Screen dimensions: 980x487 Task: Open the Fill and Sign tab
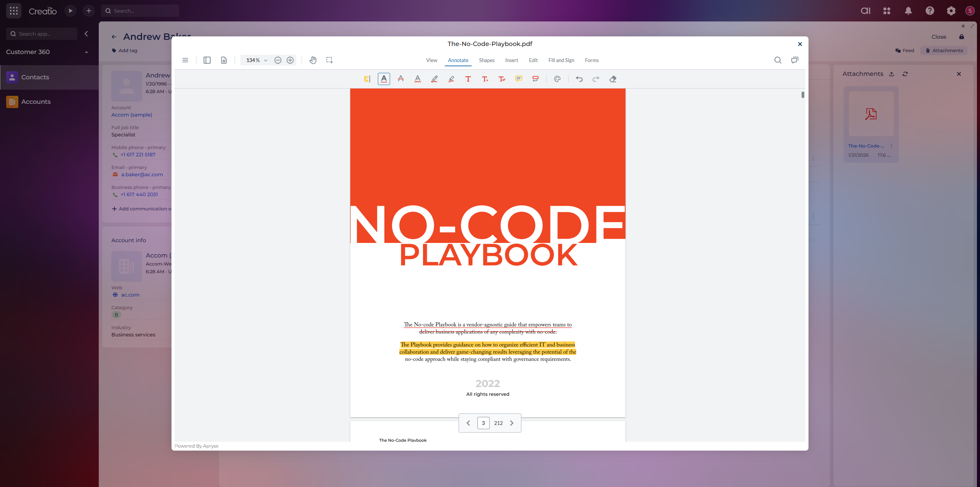pos(561,60)
